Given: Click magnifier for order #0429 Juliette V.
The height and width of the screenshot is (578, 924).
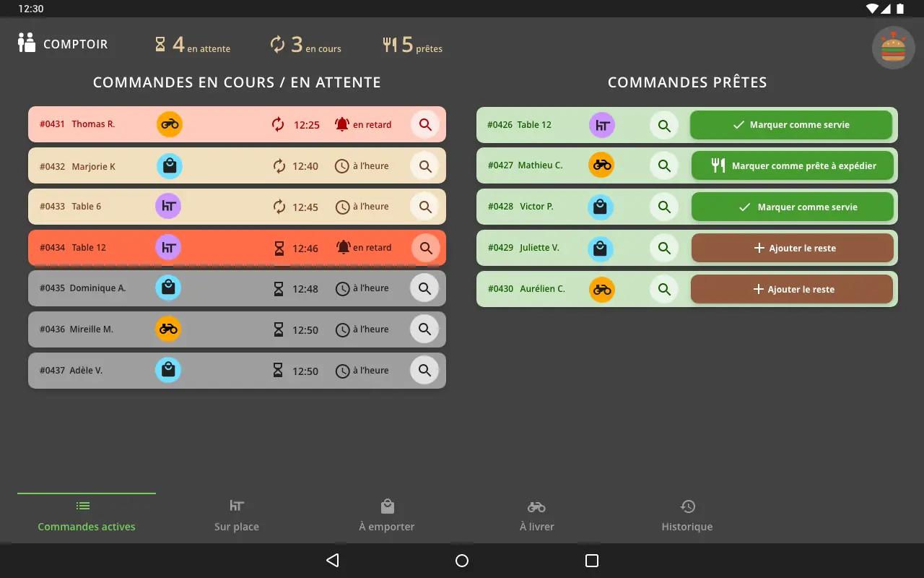Looking at the screenshot, I should click(x=664, y=248).
